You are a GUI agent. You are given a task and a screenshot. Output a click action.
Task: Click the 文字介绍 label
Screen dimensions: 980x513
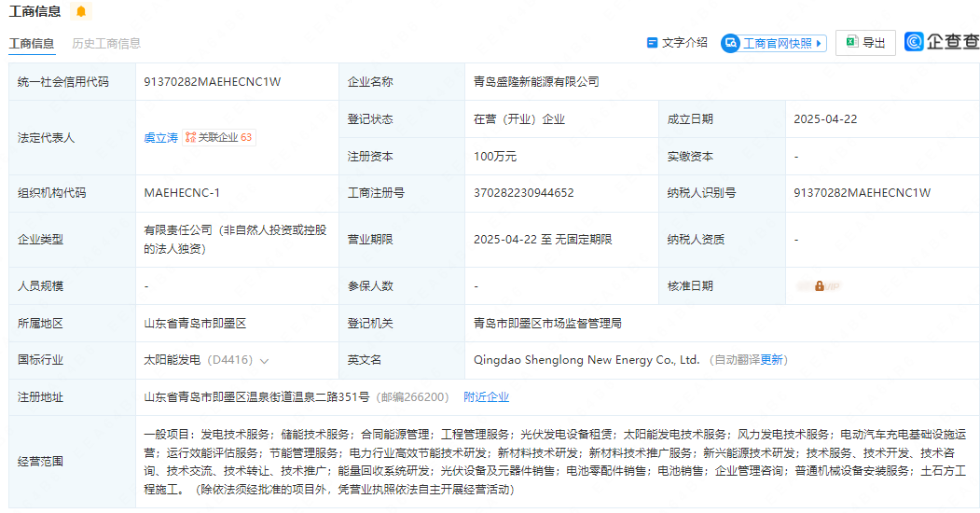coord(684,43)
